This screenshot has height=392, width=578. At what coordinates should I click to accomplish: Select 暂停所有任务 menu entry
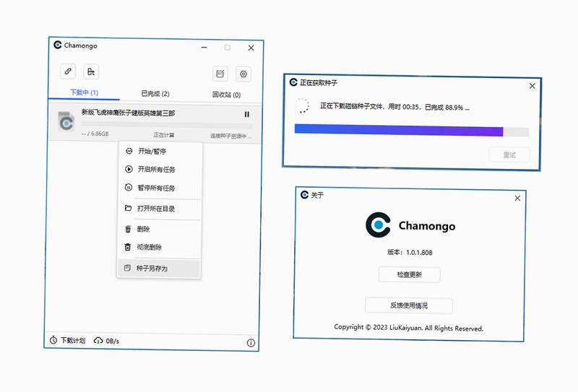[x=159, y=188]
